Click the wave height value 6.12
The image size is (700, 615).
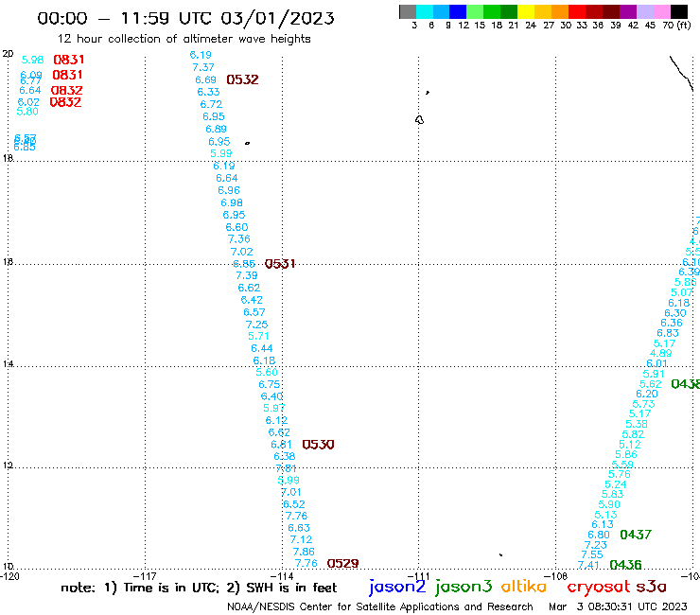[277, 421]
